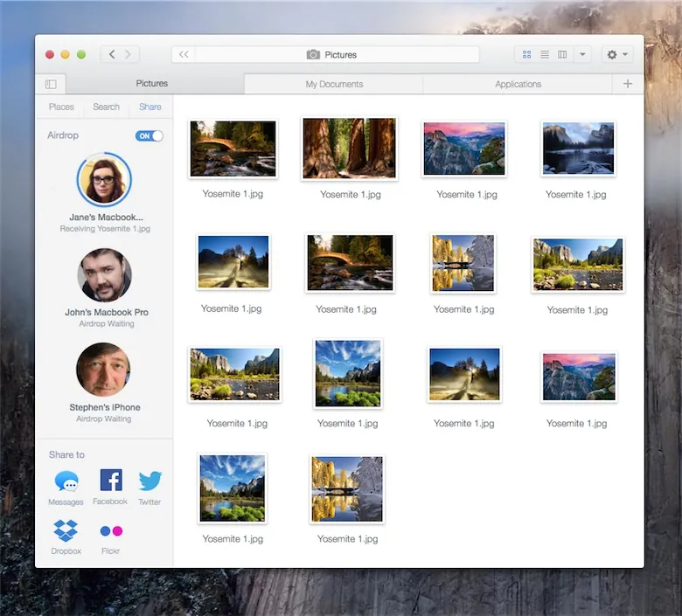Toggle the sidebar panel icon
This screenshot has height=616, width=682.
pos(51,84)
